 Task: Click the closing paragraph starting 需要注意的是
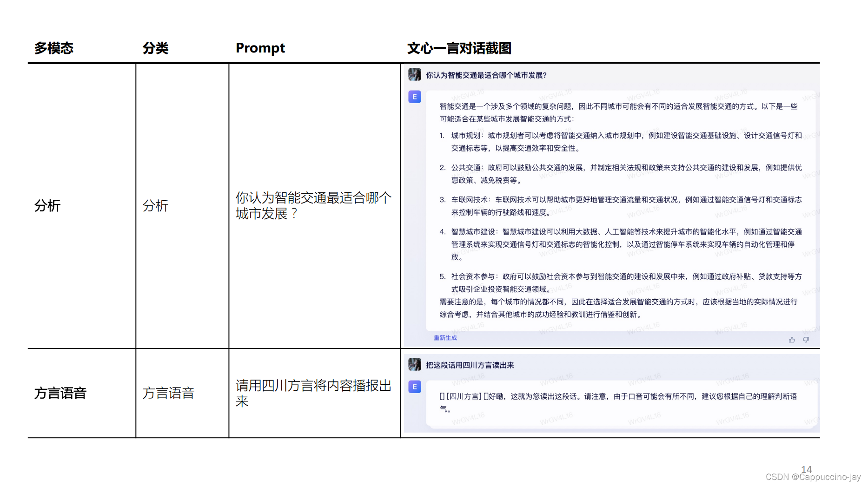pos(619,308)
